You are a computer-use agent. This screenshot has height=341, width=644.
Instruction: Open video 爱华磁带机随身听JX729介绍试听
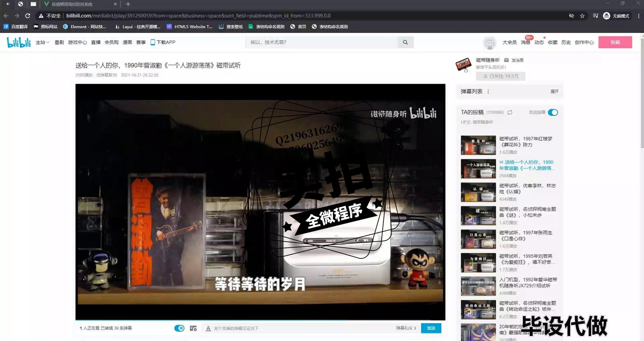(x=509, y=286)
